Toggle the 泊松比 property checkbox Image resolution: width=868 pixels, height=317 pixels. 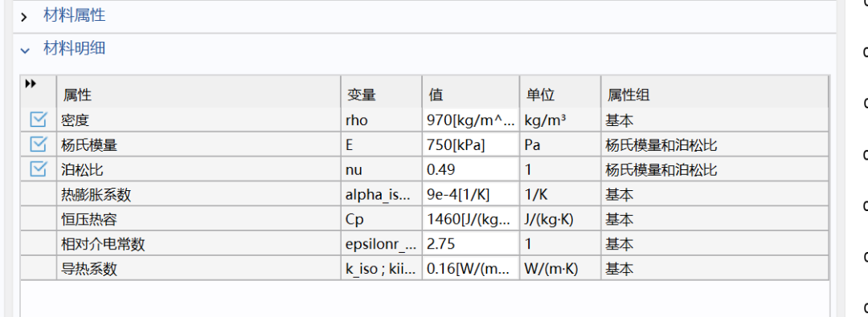point(39,169)
